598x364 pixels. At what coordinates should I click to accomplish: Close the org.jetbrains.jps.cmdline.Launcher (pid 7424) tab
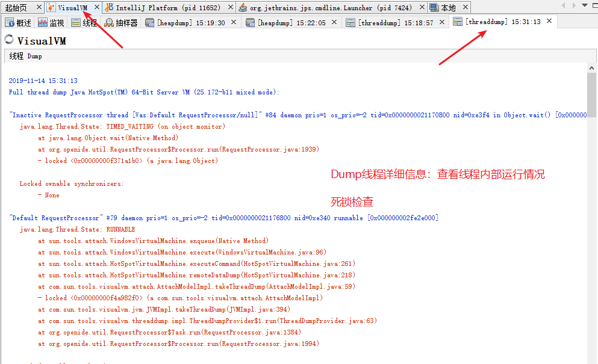click(422, 7)
